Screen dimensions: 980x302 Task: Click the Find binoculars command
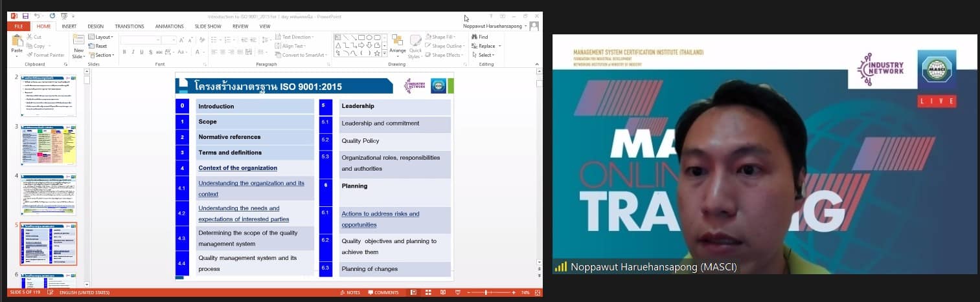(x=480, y=37)
